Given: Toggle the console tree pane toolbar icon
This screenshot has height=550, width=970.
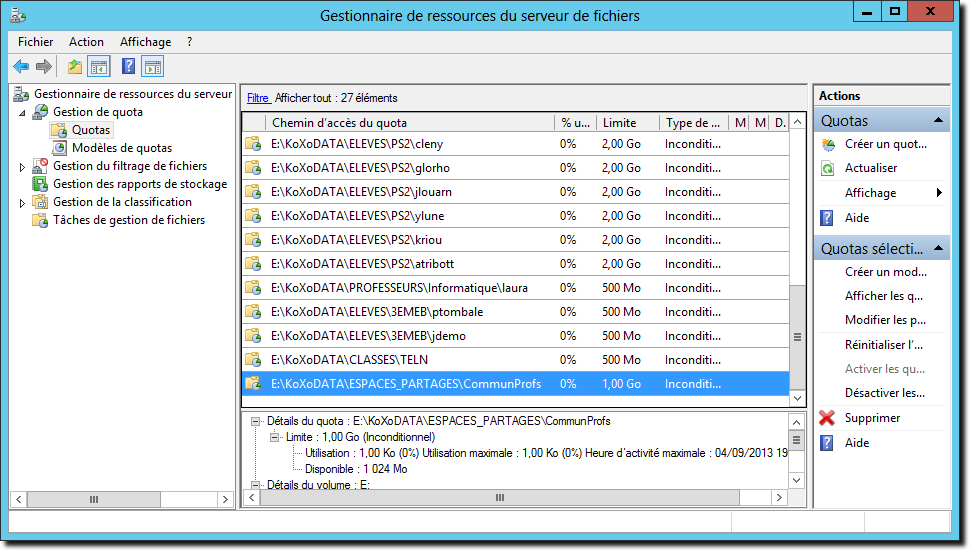Looking at the screenshot, I should (99, 66).
